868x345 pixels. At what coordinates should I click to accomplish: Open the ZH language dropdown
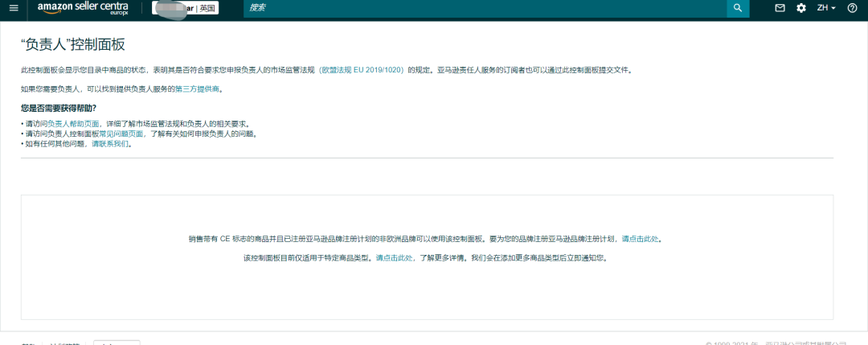point(826,8)
